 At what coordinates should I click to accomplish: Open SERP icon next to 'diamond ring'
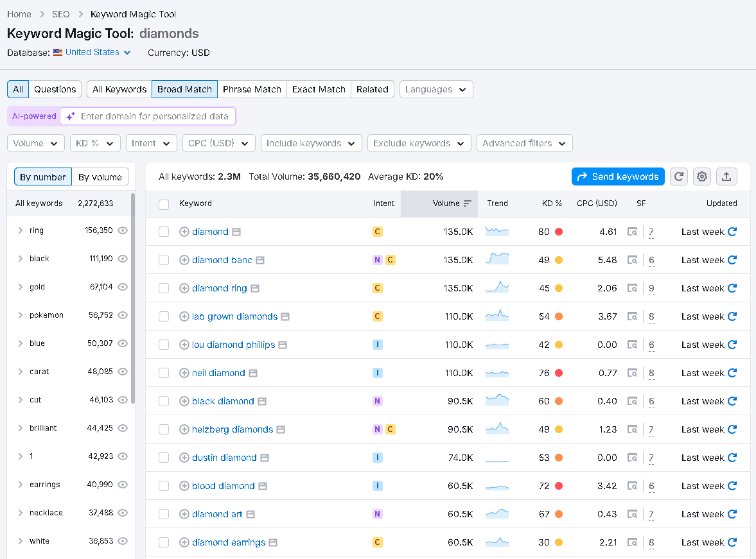tap(255, 288)
